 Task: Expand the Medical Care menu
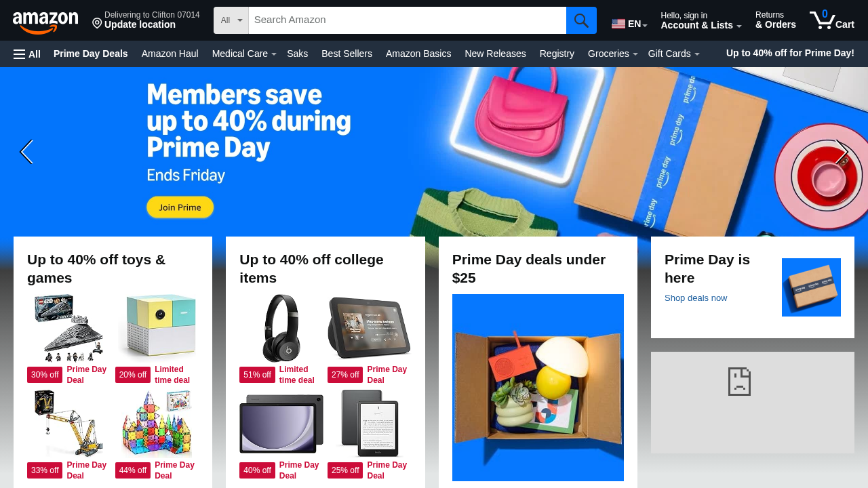(x=244, y=54)
